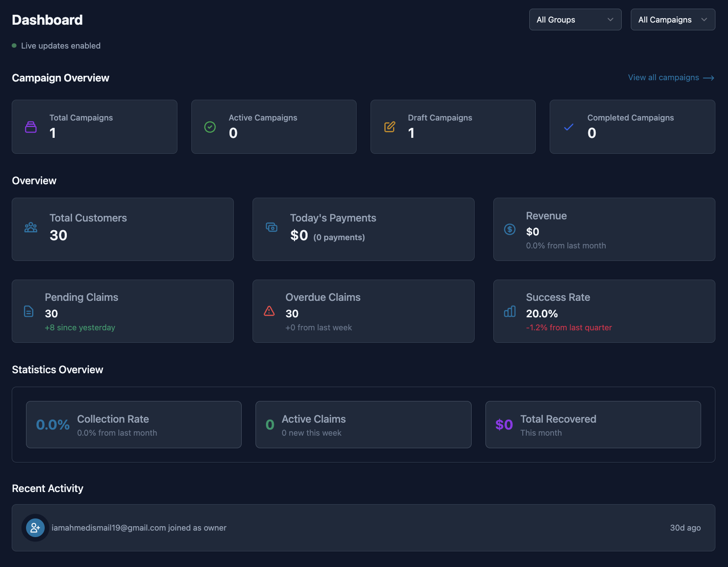Open View all campaigns link
Screen dimensions: 728x567
[663, 78]
